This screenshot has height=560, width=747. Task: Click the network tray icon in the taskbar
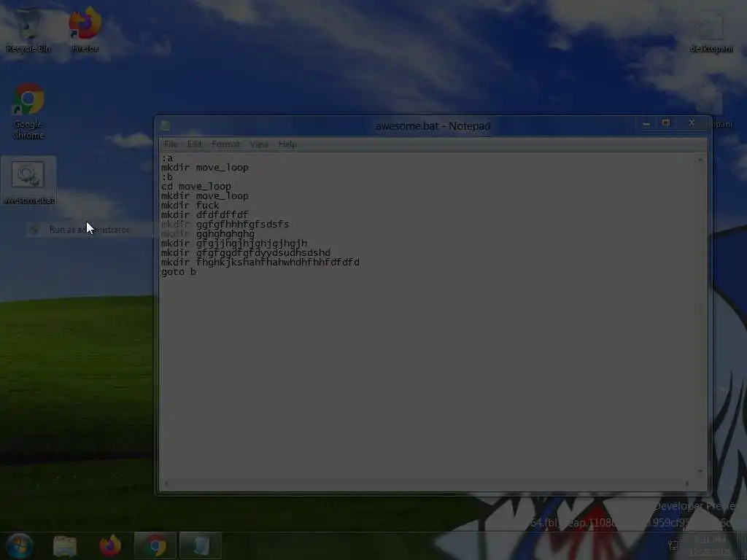tap(673, 545)
